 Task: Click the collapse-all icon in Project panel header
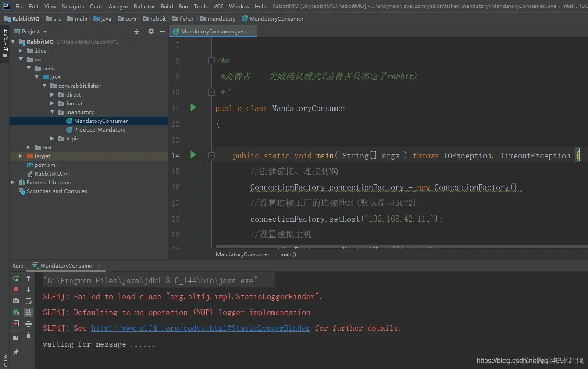click(137, 31)
